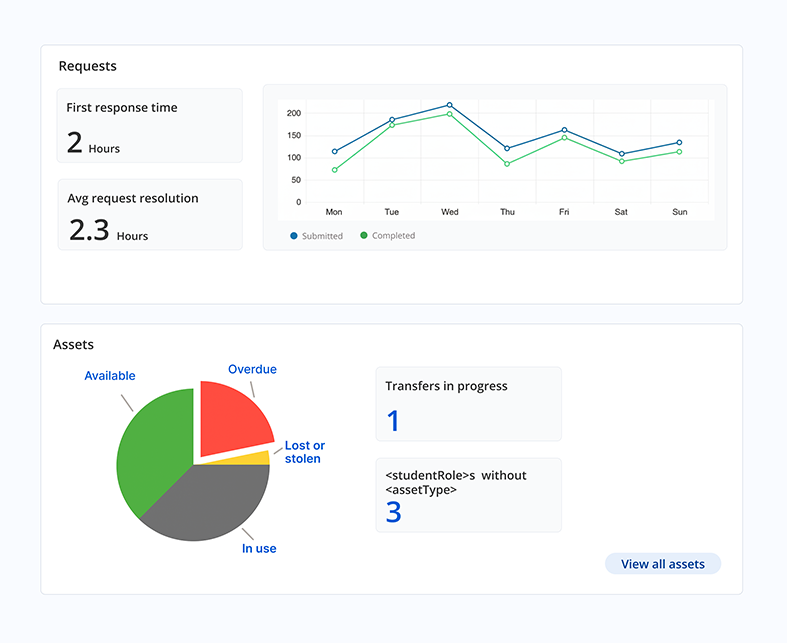787x643 pixels.
Task: Click the Mon Completed data point
Action: pos(334,170)
